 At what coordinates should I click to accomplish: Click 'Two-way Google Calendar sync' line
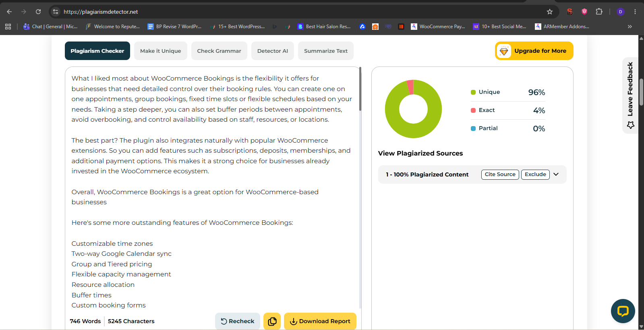coord(122,254)
